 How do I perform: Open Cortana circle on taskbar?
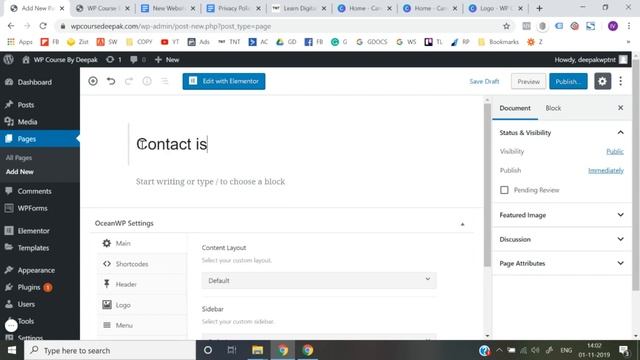(x=208, y=350)
